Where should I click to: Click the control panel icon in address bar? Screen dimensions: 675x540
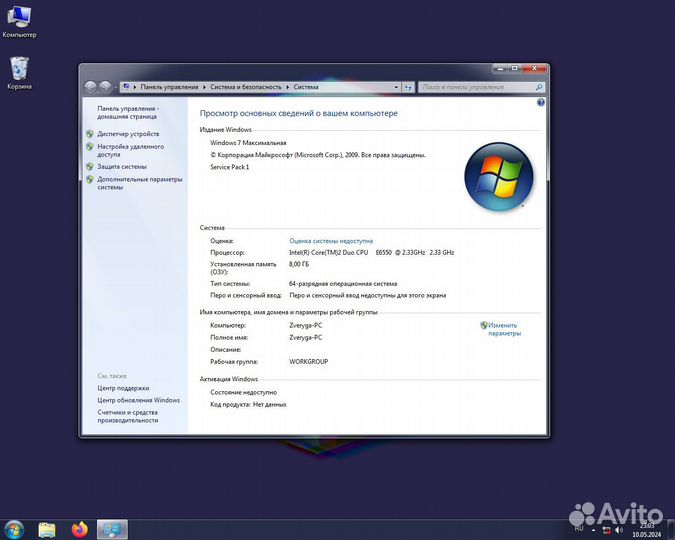coord(126,87)
